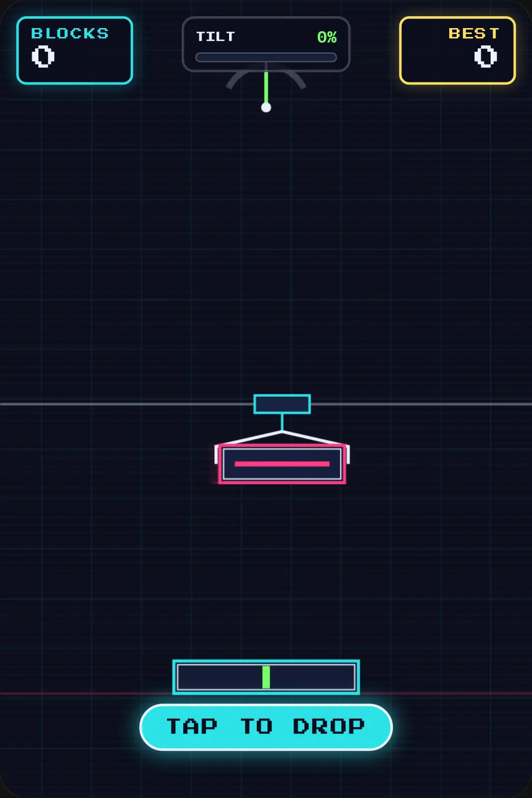Select the BLOCKS score panel

pos(75,50)
